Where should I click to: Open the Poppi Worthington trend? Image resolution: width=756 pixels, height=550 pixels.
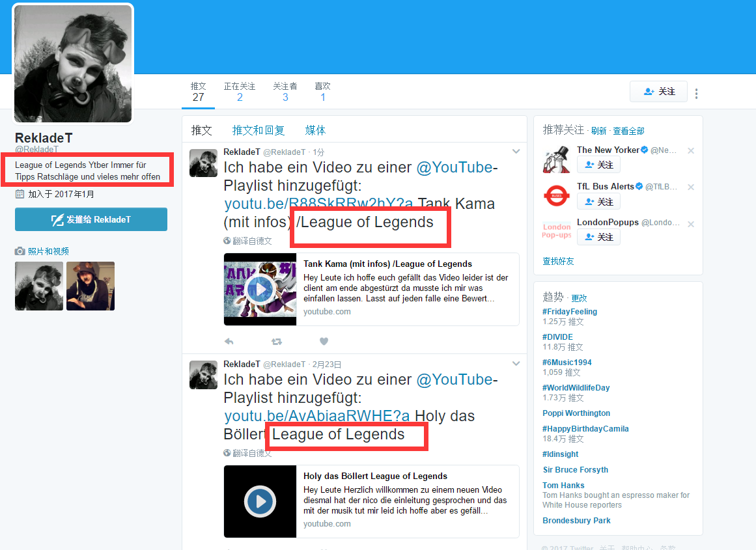[576, 413]
